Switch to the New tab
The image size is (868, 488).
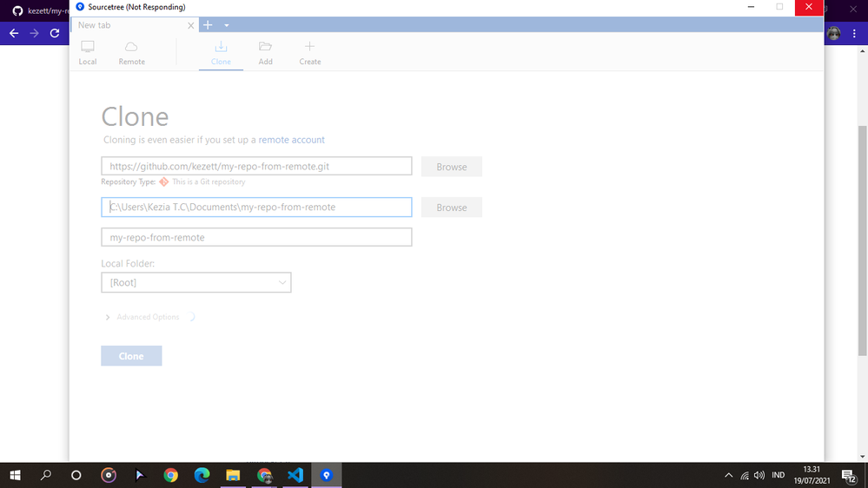(129, 25)
